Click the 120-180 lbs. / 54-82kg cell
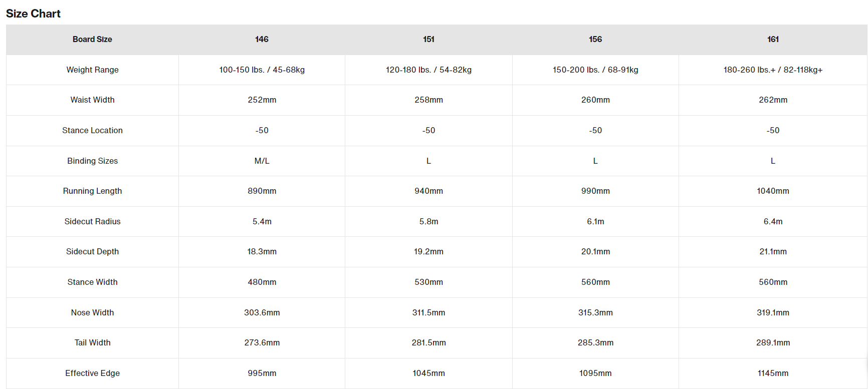 (428, 70)
